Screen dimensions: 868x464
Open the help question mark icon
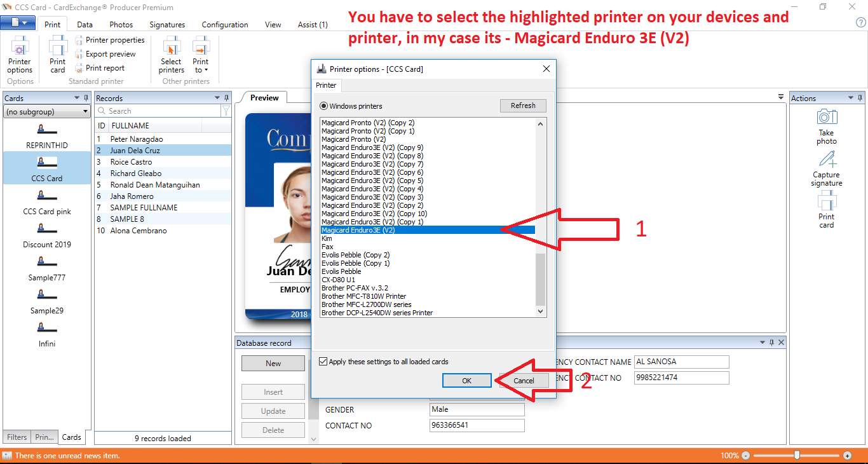(861, 22)
